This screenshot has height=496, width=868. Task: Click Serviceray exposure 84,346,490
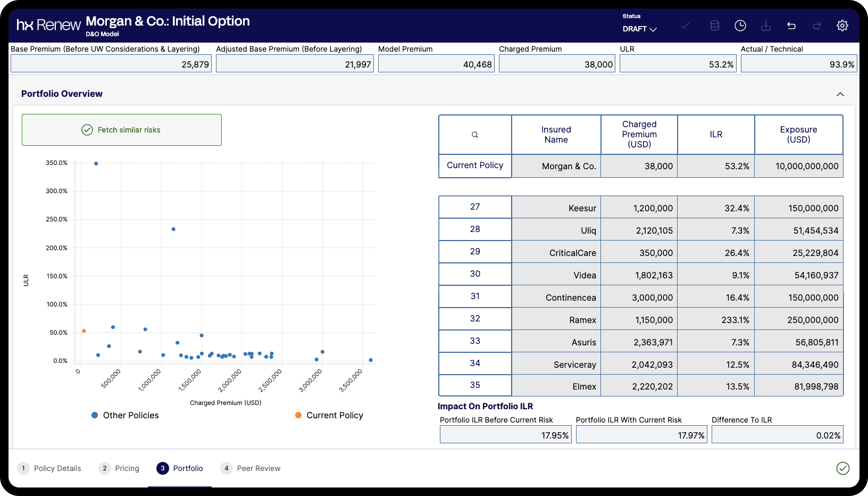[x=799, y=365]
